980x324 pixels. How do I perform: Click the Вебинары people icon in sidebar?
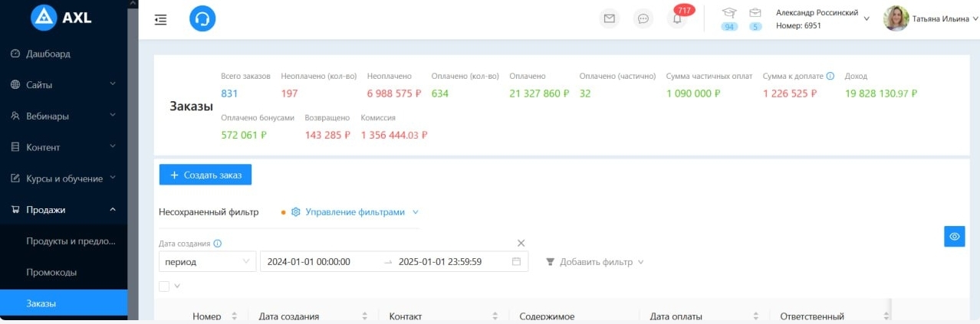click(x=15, y=116)
